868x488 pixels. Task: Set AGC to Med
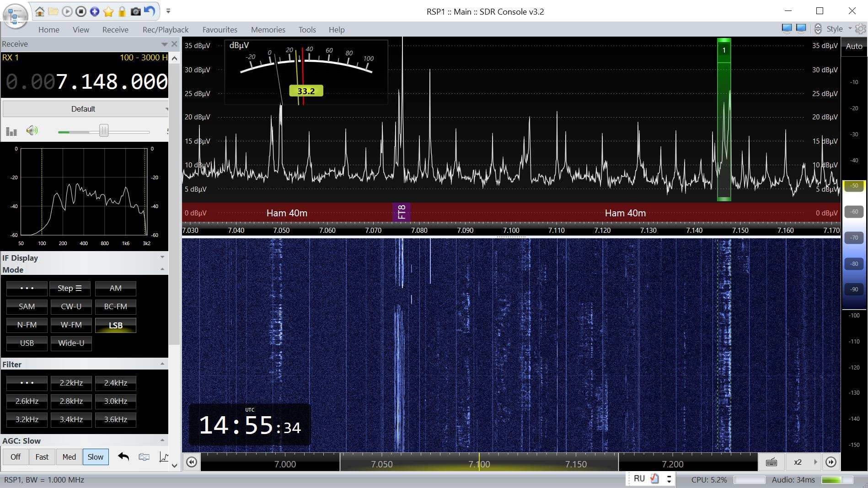click(x=69, y=456)
